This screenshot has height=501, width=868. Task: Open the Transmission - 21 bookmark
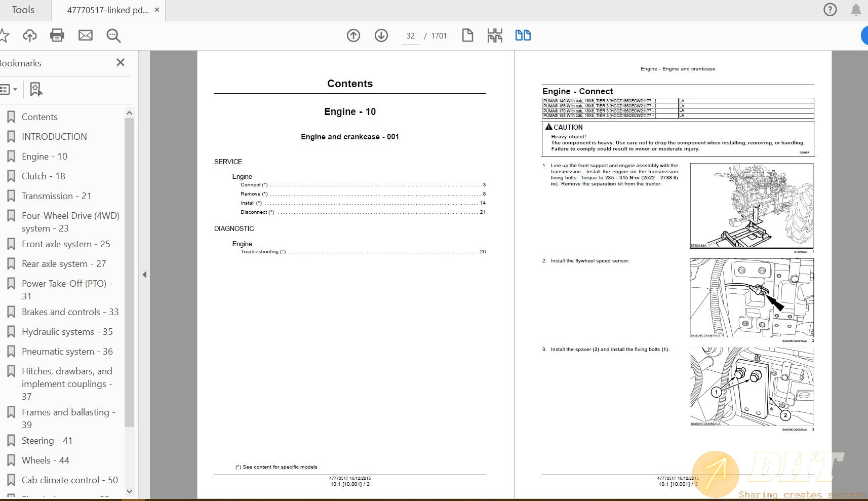click(56, 196)
